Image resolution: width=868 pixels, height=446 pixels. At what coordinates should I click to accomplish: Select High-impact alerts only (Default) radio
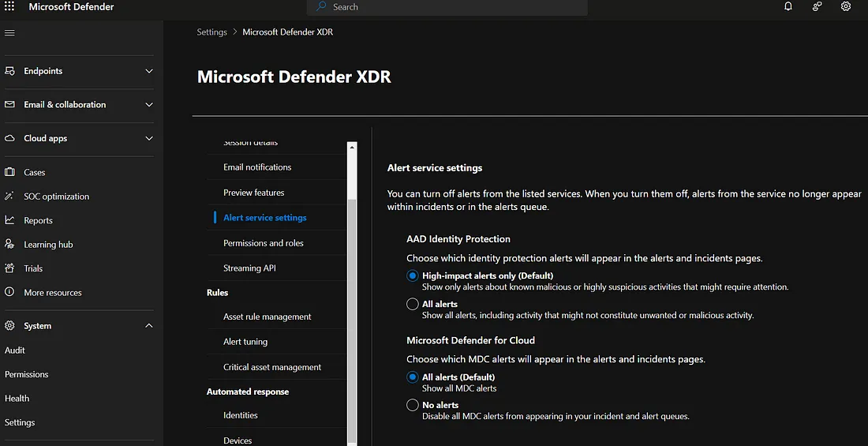coord(413,275)
